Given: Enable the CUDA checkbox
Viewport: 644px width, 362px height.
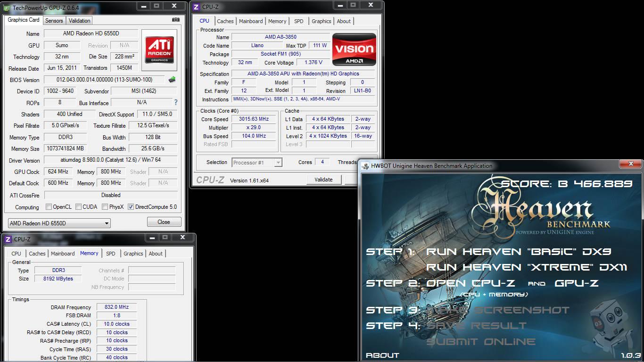Looking at the screenshot, I should (78, 207).
